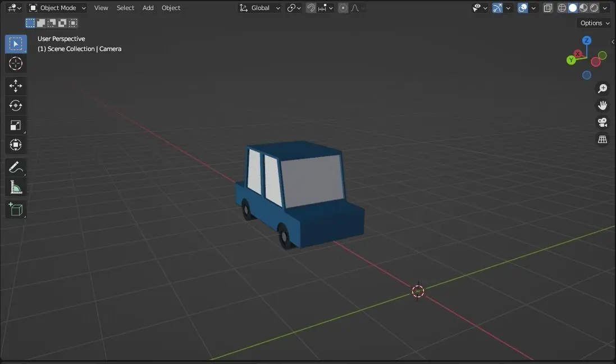616x364 pixels.
Task: Click the car's front windshield
Action: click(x=312, y=181)
